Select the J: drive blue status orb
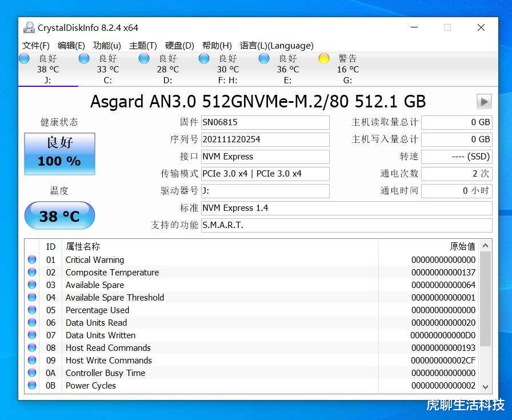Viewport: 512px width, 420px height. point(24,58)
